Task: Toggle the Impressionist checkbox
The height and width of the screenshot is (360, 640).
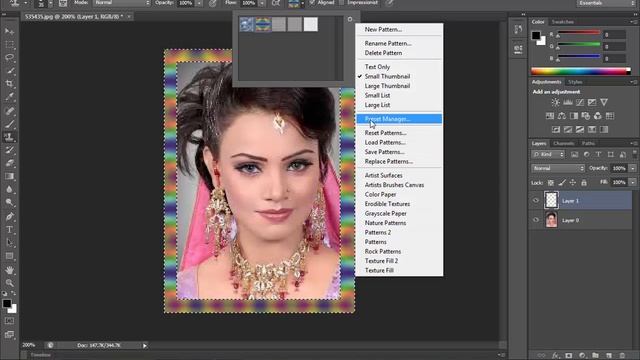Action: pyautogui.click(x=342, y=3)
